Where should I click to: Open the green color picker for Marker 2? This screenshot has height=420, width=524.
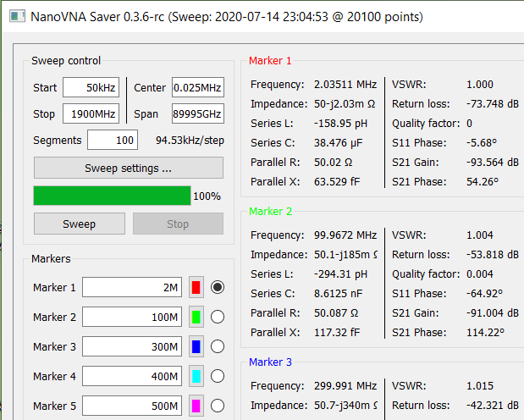[x=196, y=317]
